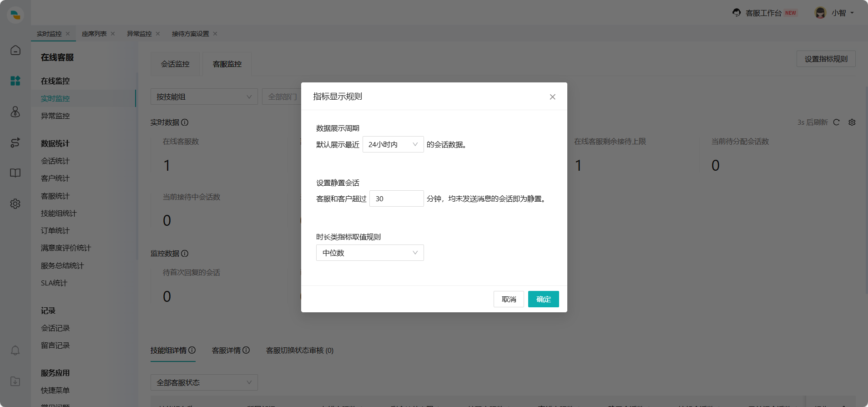Select the 客服监控 tab

pos(227,64)
